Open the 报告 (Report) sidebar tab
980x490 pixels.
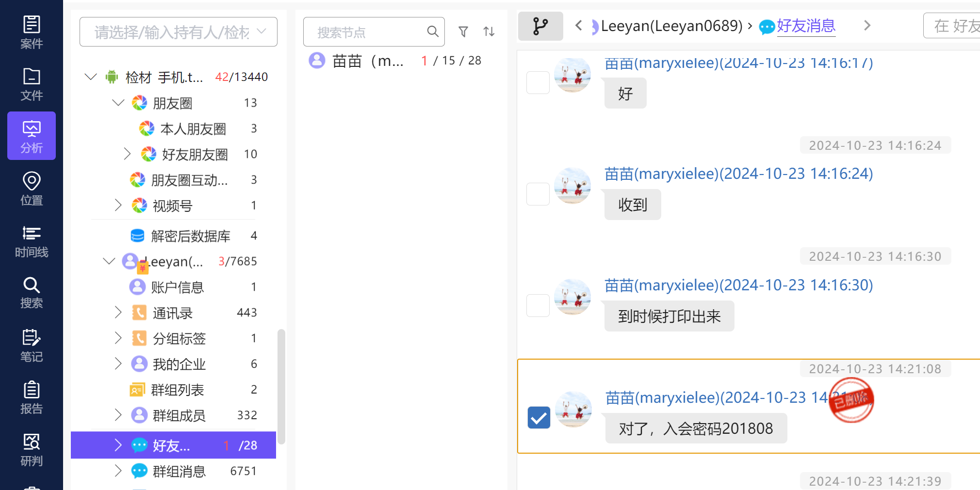coord(32,397)
